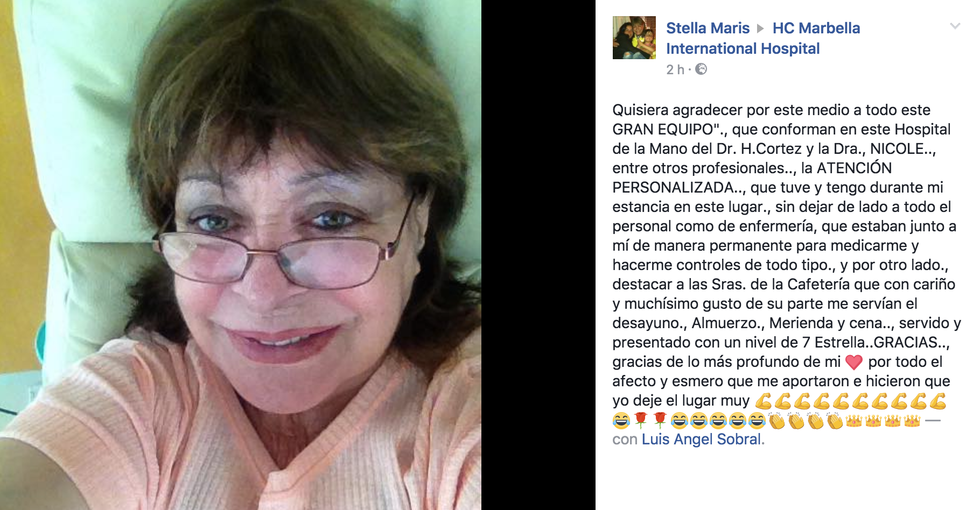Click the woman's selfie photo

coord(241,255)
